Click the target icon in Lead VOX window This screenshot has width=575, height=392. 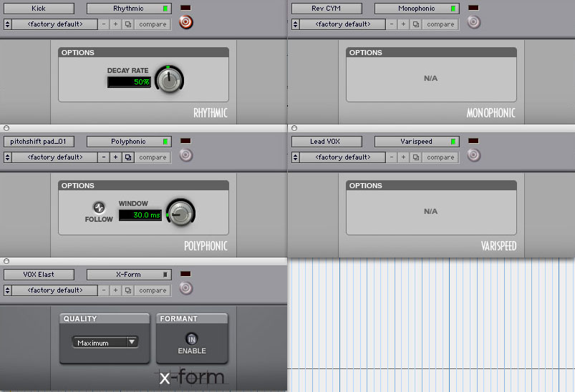(x=474, y=155)
